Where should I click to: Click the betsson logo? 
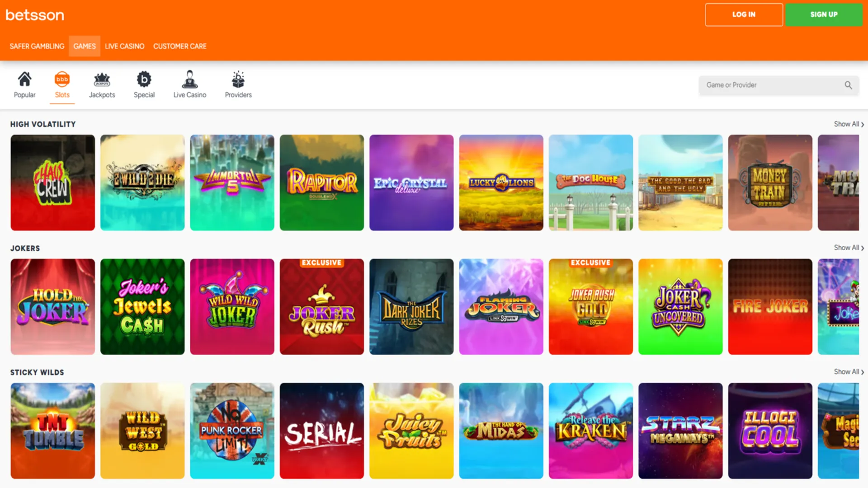(x=35, y=14)
